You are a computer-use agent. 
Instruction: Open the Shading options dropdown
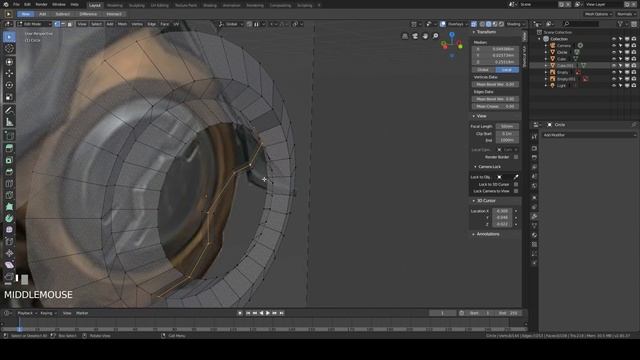[x=516, y=24]
